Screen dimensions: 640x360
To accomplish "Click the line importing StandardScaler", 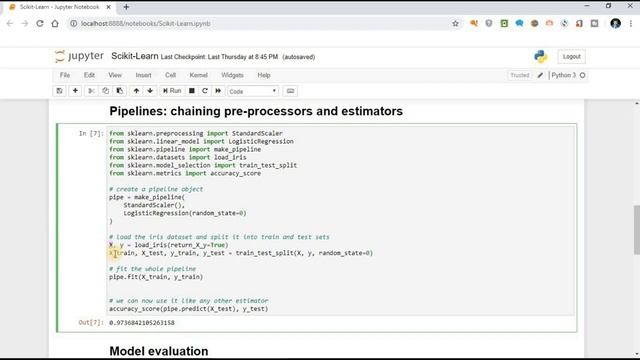I will tap(196, 133).
